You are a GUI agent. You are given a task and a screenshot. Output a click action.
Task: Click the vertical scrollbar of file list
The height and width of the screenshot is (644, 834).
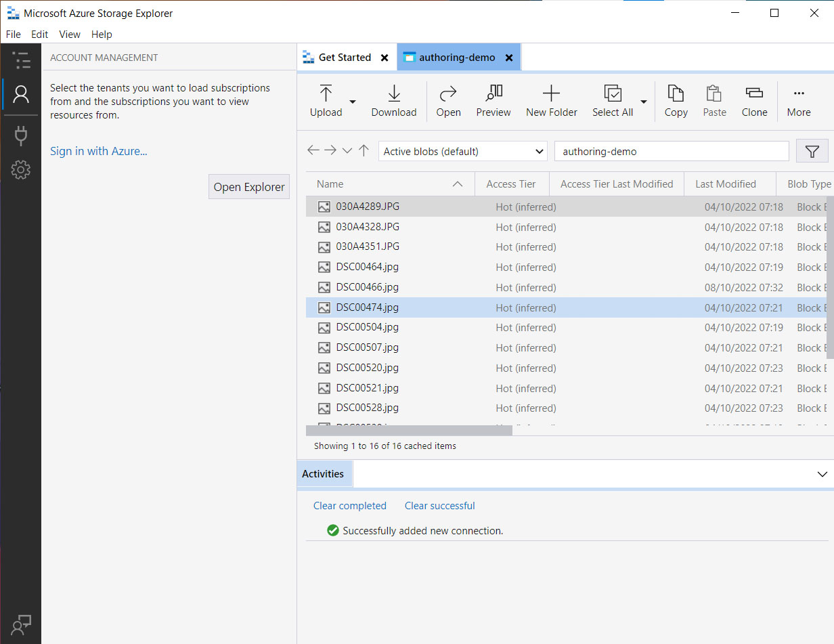click(830, 278)
